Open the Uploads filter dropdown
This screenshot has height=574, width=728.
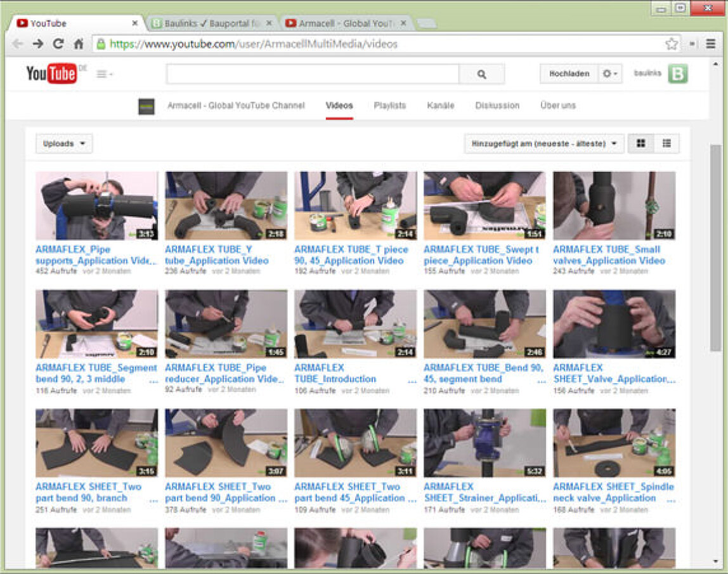(64, 143)
